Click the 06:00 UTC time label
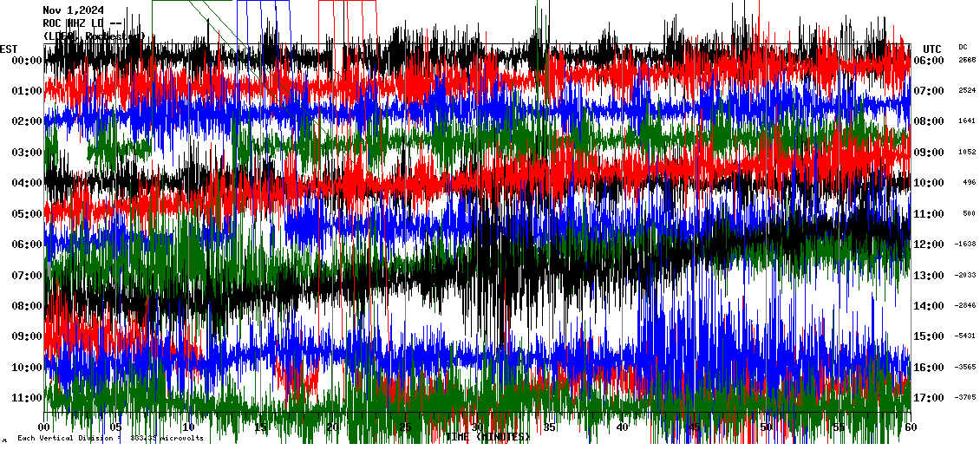Image resolution: width=980 pixels, height=450 pixels. tap(929, 61)
